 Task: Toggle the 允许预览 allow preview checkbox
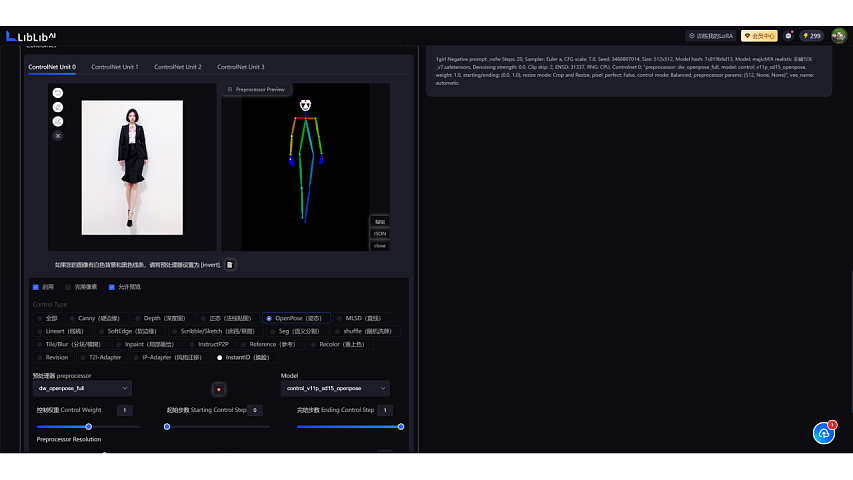click(112, 287)
